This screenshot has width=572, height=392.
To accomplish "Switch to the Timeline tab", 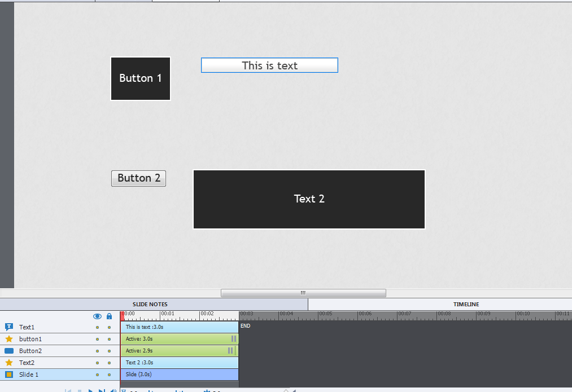I will (466, 305).
